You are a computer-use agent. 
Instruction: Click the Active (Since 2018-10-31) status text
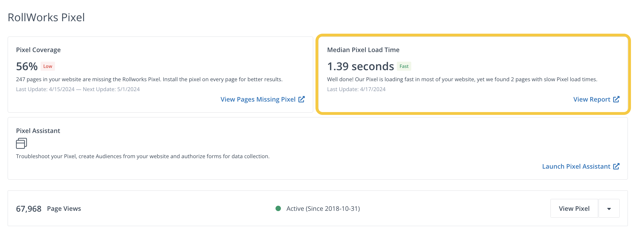point(323,209)
